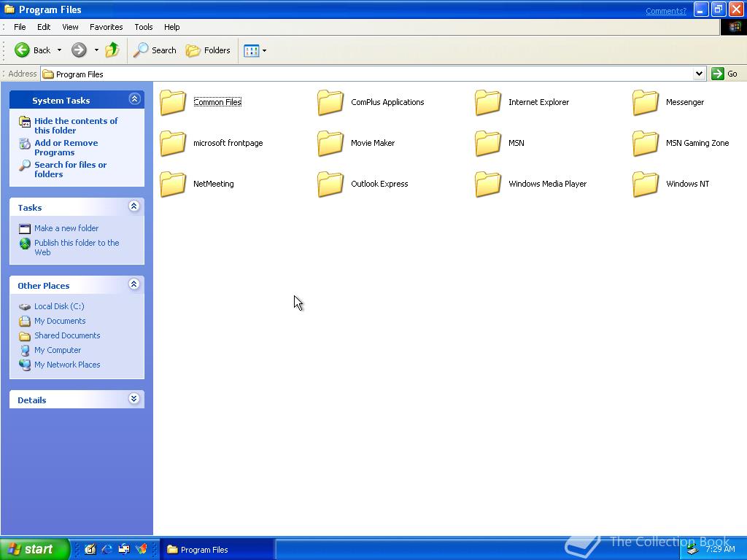Open the Back history dropdown arrow
Viewport: 747px width, 560px height.
point(59,50)
